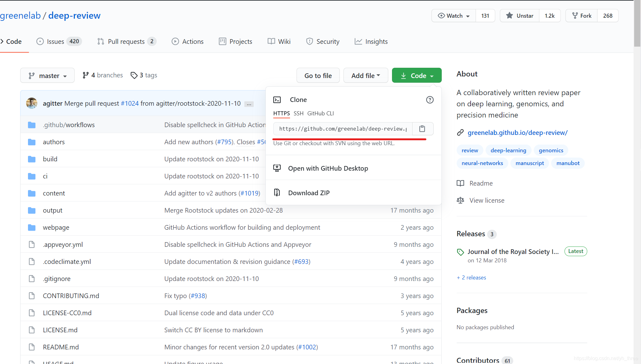
Task: Click the zip file icon beside Download ZIP
Action: tap(277, 193)
